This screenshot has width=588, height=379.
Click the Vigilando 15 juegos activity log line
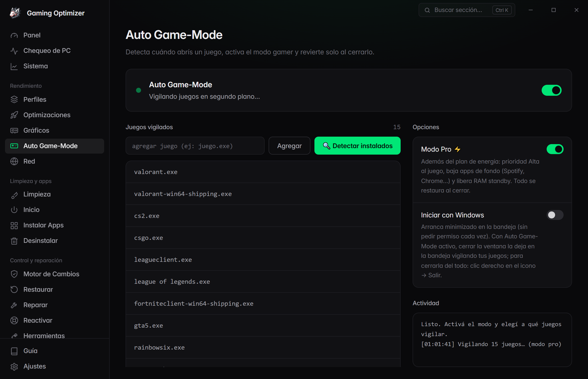(x=491, y=344)
